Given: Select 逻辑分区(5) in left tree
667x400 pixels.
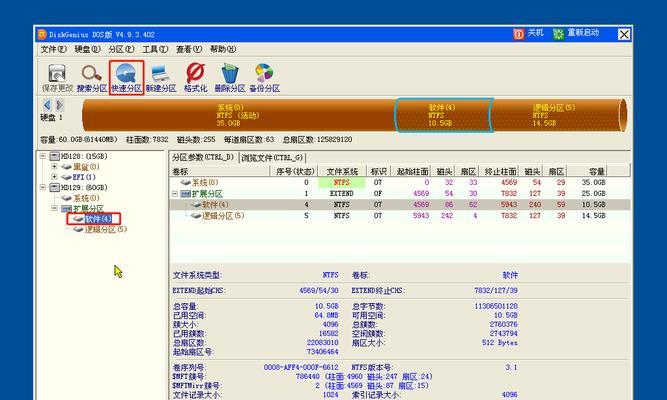Looking at the screenshot, I should pyautogui.click(x=105, y=229).
